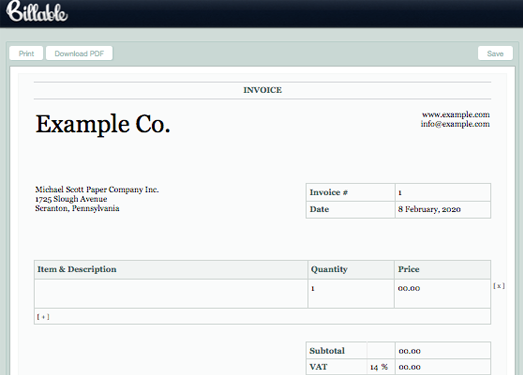Click the VAT label
523x375 pixels.
coord(318,367)
